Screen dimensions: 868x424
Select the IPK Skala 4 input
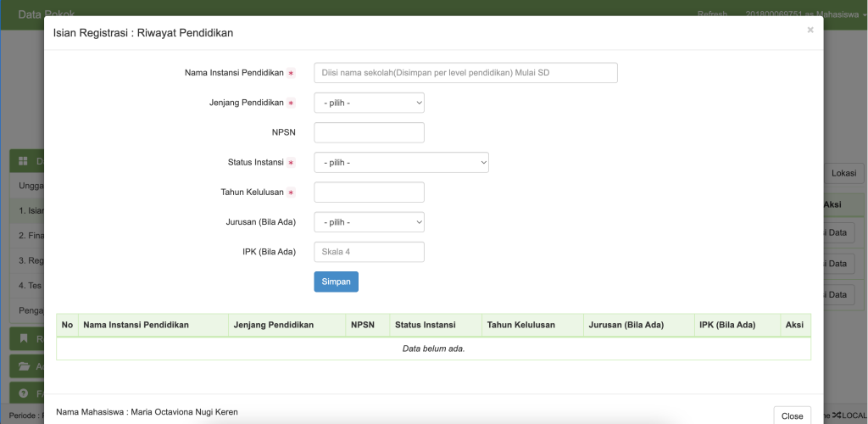(369, 252)
